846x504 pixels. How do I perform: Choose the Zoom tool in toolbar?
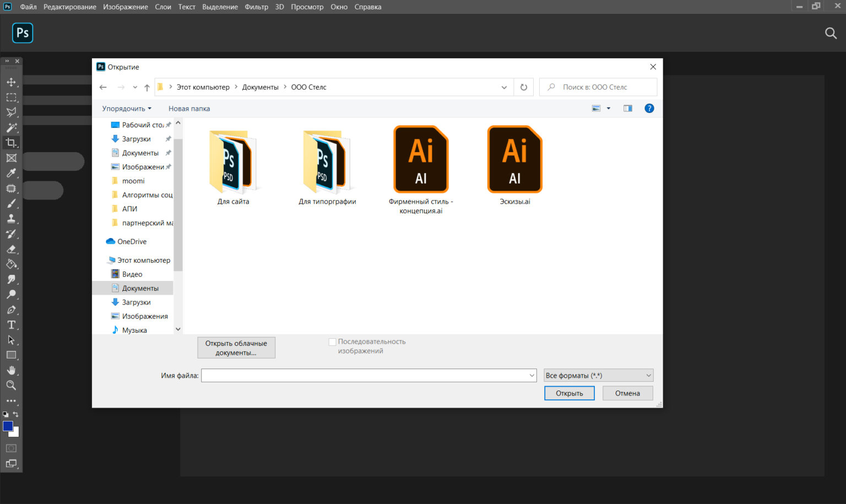click(11, 386)
